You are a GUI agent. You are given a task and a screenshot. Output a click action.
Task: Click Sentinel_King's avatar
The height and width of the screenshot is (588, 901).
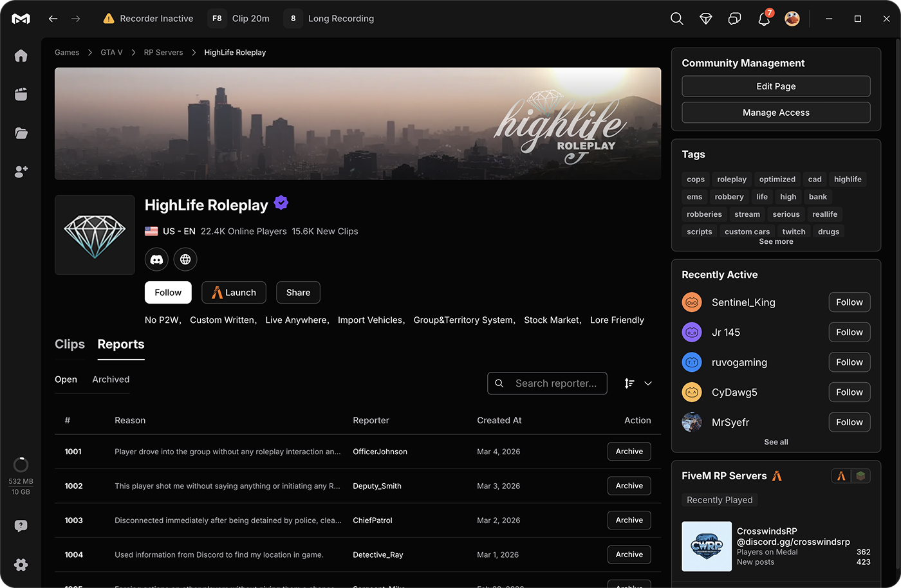click(x=692, y=302)
